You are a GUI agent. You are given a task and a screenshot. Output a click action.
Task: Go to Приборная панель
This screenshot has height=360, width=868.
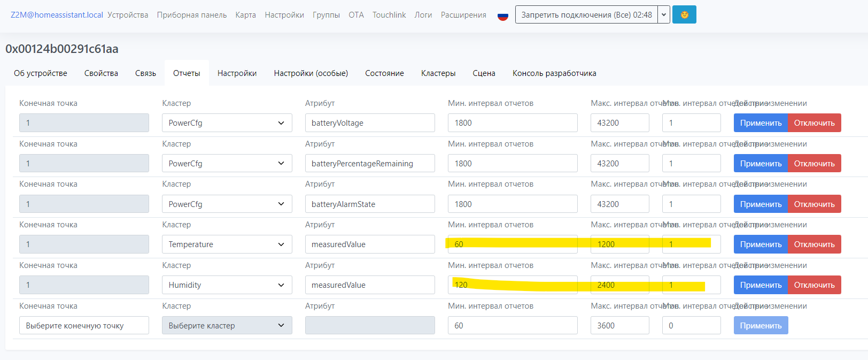192,15
